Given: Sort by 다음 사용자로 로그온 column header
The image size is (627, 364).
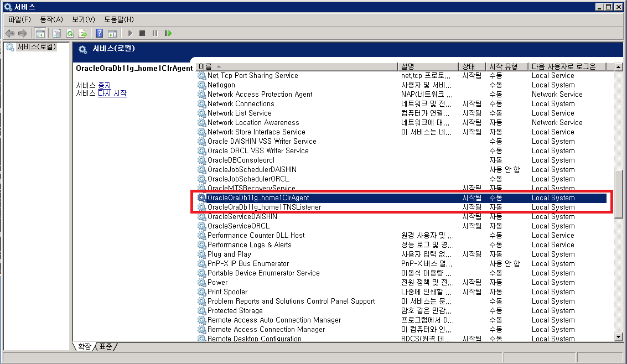Looking at the screenshot, I should click(x=567, y=66).
